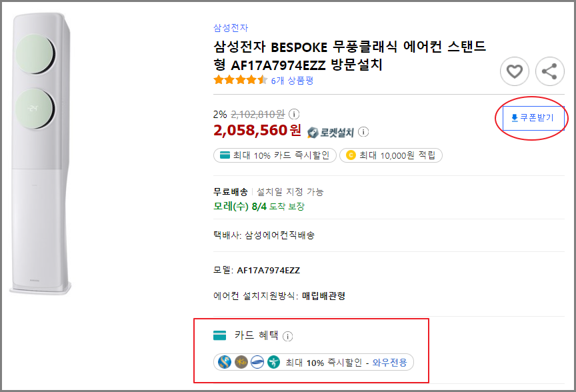Click the 최대 10% 즉시할인 card benefit pill

[x=313, y=362]
